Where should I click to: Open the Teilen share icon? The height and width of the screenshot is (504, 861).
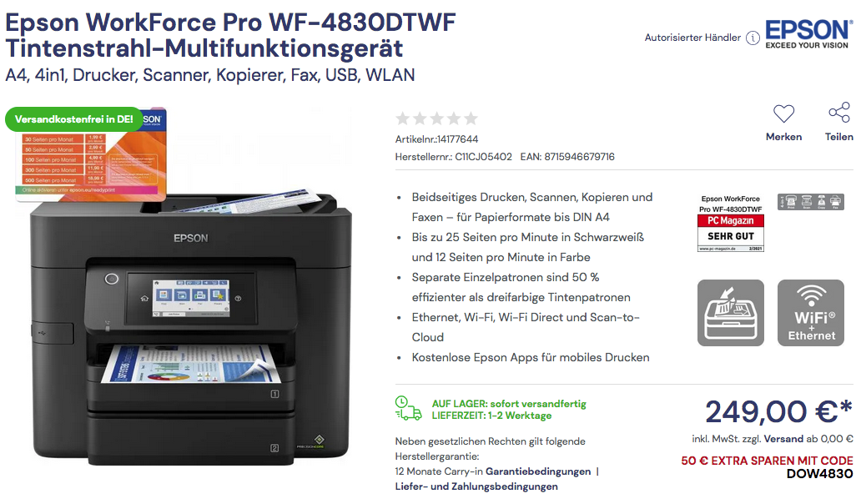pos(839,113)
